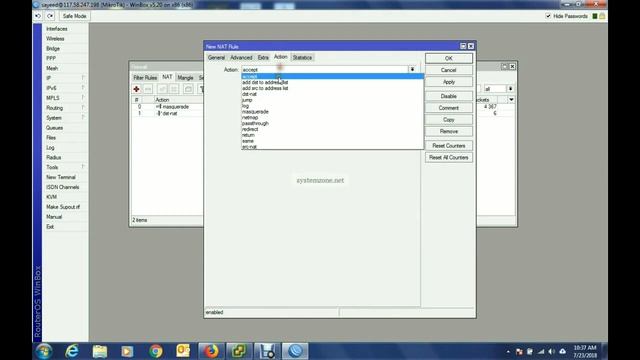
Task: Click the green status indicator icon
Action: (595, 16)
